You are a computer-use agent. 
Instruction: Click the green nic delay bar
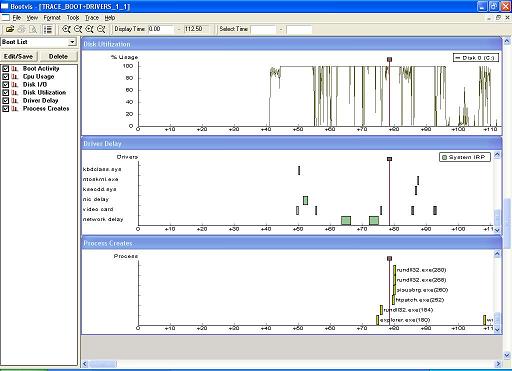click(305, 200)
